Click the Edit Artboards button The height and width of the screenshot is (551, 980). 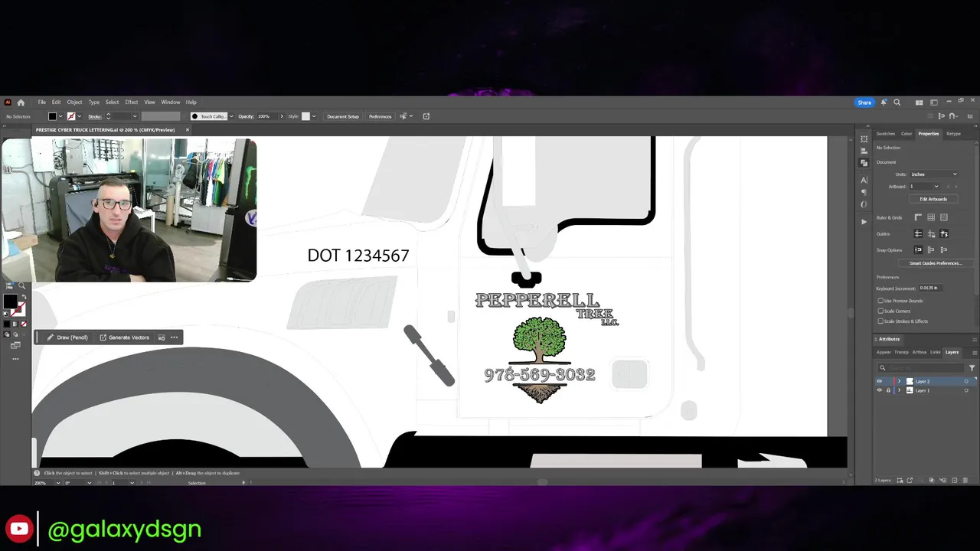coord(933,199)
